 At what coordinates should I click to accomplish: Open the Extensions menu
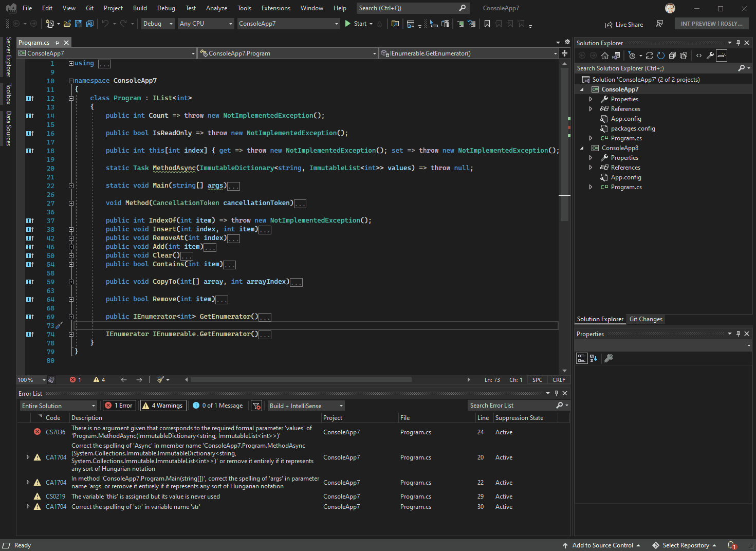coord(275,8)
